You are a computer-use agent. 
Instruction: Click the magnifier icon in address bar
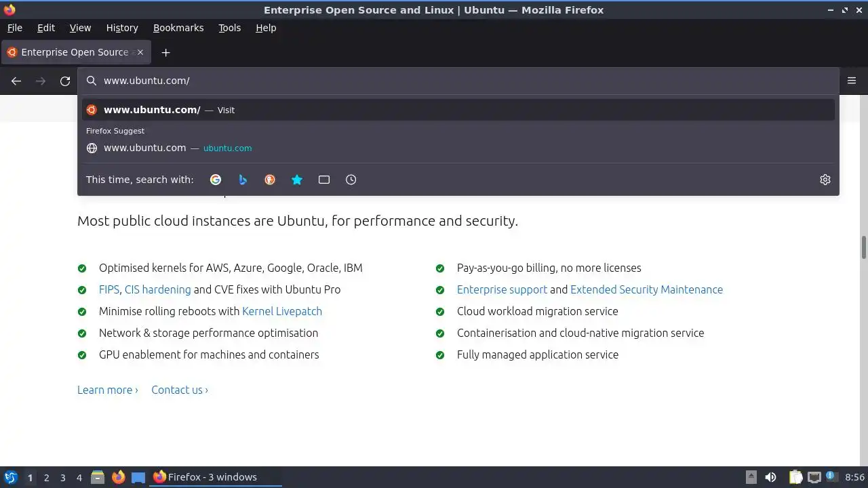point(92,81)
